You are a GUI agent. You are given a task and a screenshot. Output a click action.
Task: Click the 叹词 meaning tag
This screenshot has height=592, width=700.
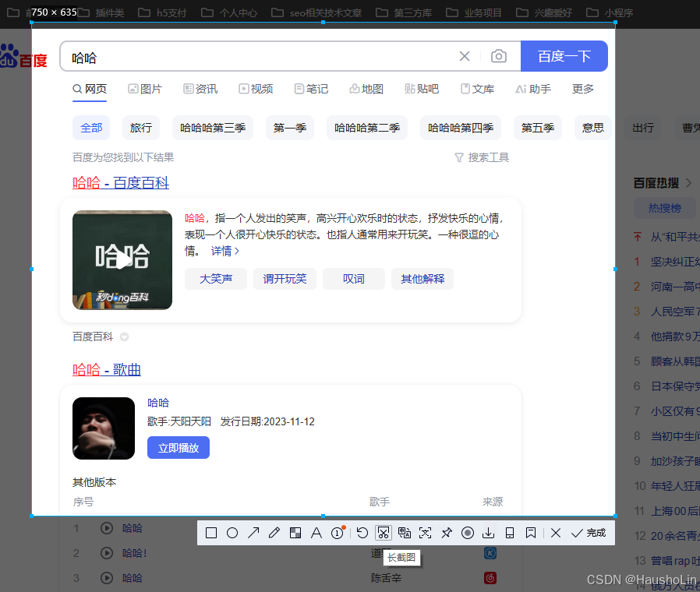click(354, 279)
